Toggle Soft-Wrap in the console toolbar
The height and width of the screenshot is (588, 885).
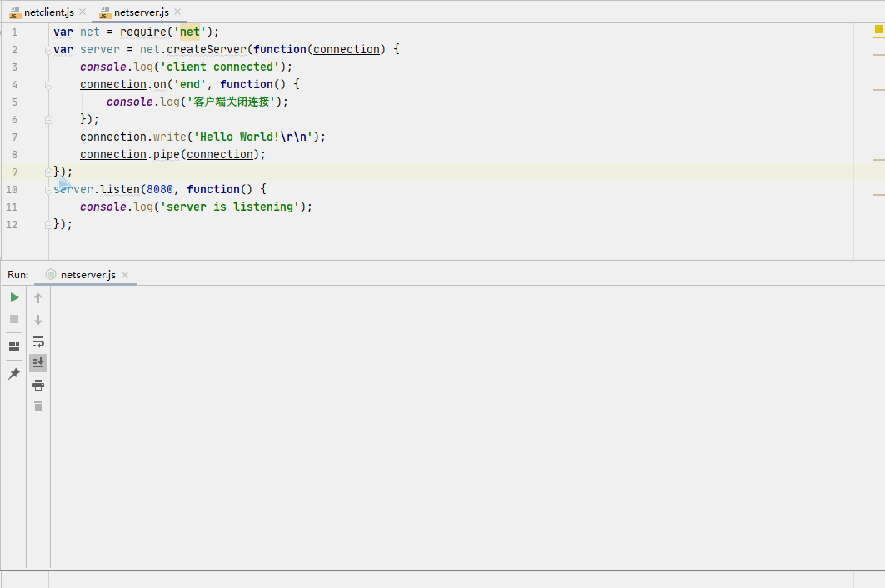38,341
